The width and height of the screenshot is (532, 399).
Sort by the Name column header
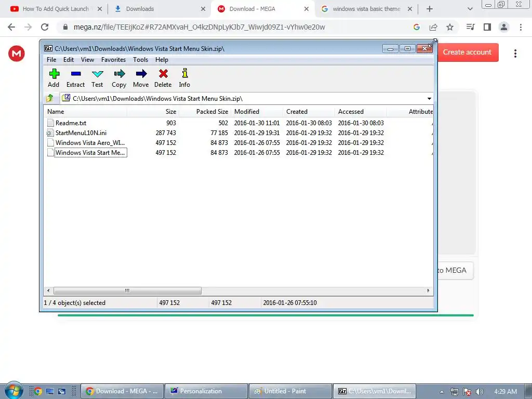point(85,112)
